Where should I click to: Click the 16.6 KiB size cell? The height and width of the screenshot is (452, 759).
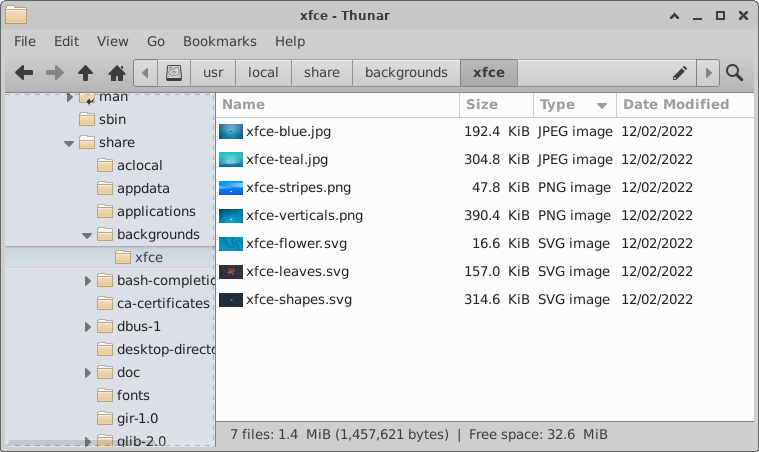501,244
